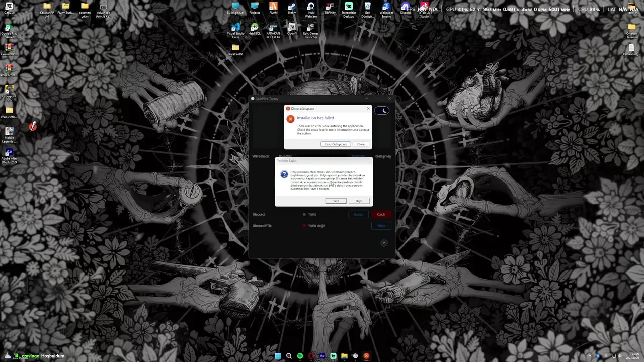
Task: Launch Cyberpunk 2077 shortcut
Action: click(x=9, y=93)
